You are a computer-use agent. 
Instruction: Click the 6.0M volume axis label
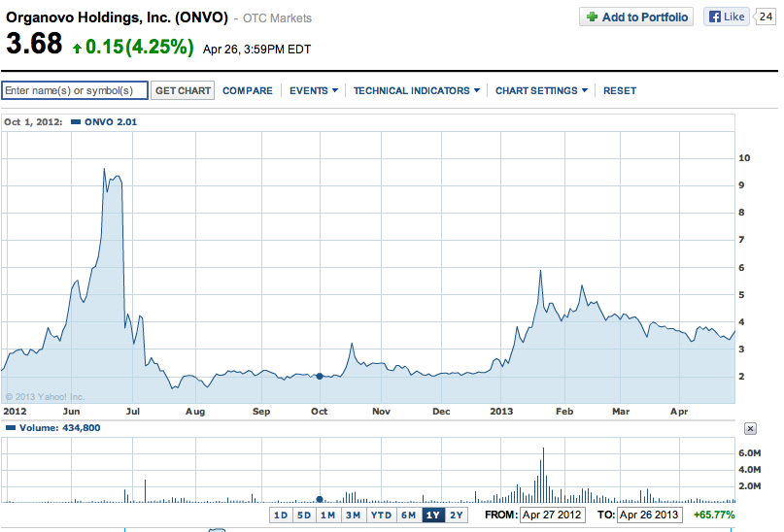point(749,453)
